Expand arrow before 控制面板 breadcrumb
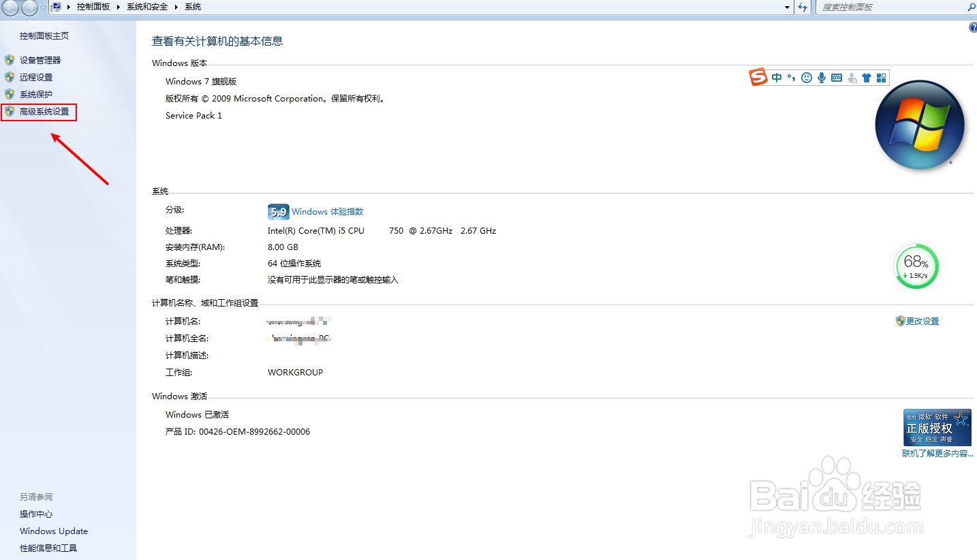The width and height of the screenshot is (977, 560). pyautogui.click(x=69, y=7)
